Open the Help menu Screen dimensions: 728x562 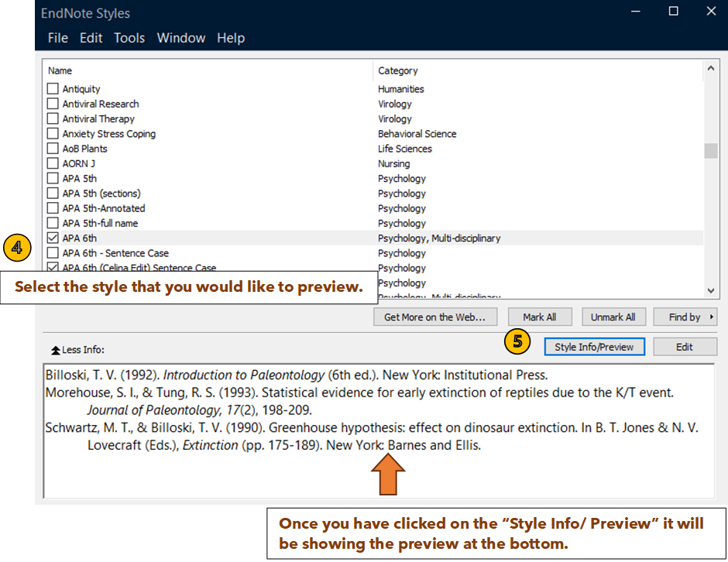[230, 37]
